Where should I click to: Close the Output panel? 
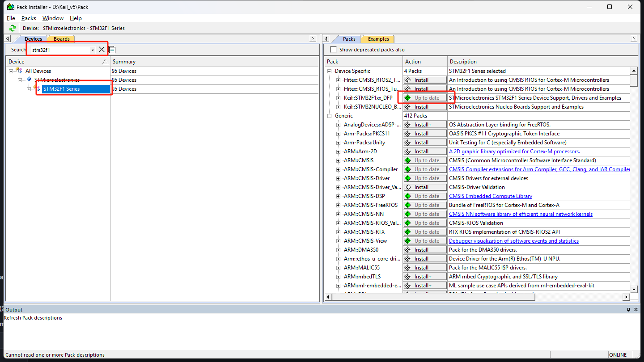[636, 310]
